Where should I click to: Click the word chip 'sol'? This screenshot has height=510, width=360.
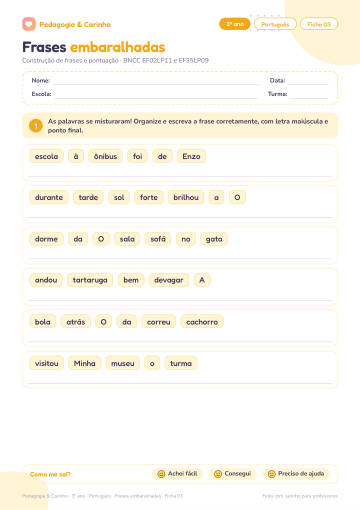pos(119,197)
